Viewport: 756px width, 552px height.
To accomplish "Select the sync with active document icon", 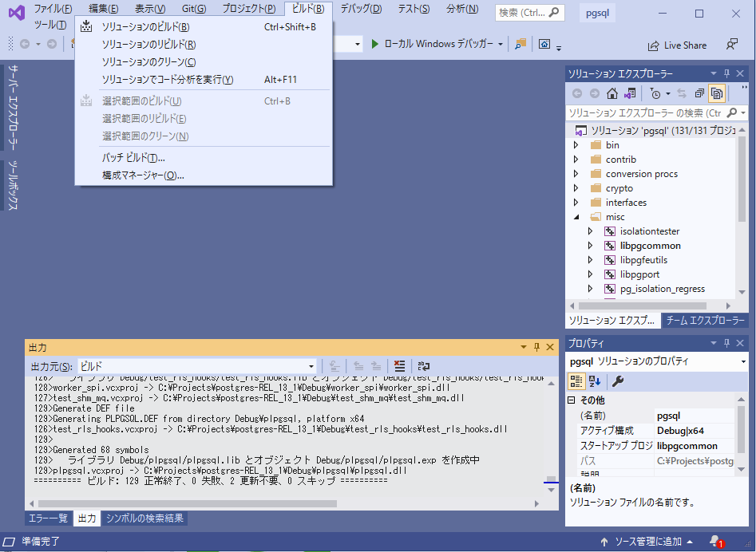I will click(683, 93).
